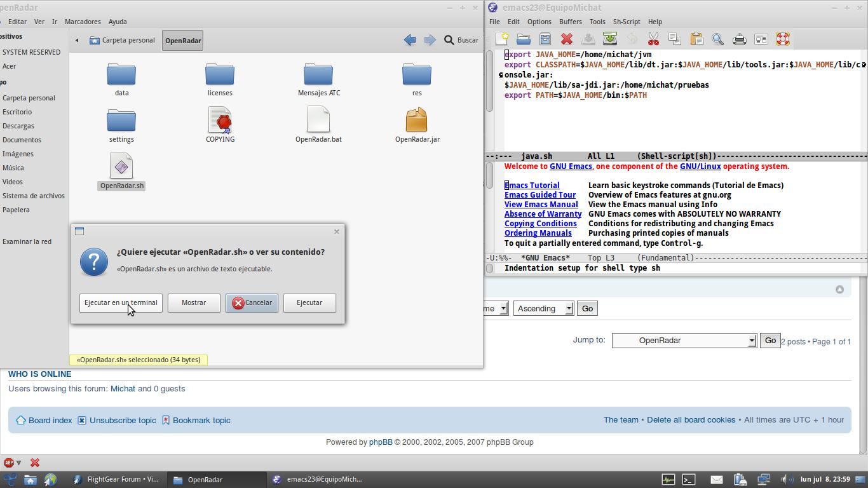Open a file using Emacs folder icon
The image size is (868, 488).
524,39
